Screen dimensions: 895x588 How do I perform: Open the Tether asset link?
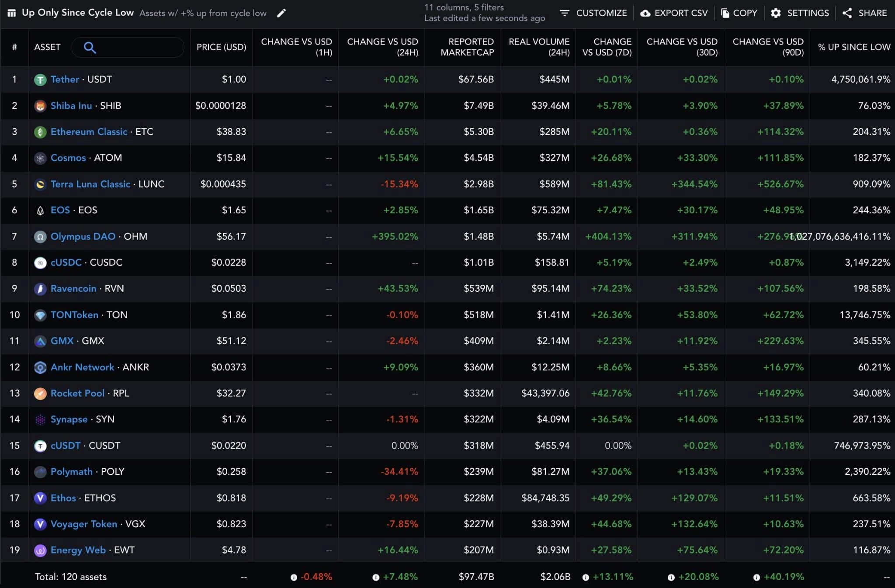coord(65,80)
